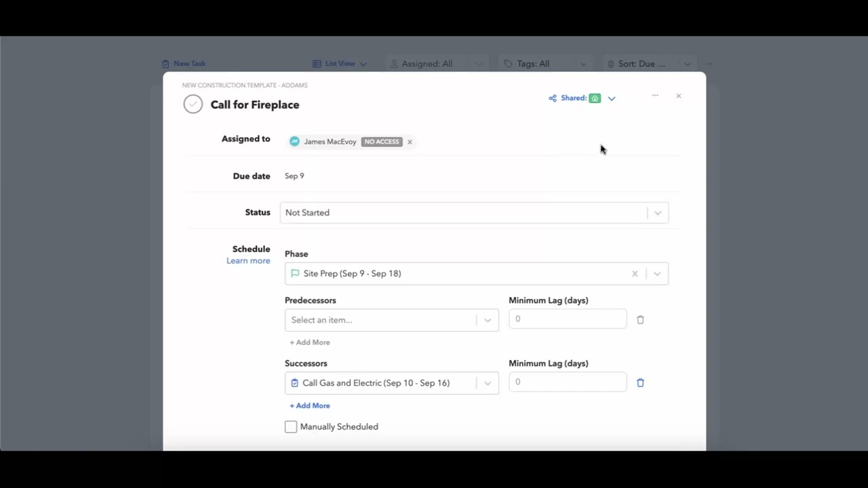Click the Predecessors dropdown chevron
This screenshot has height=488, width=868.
(x=488, y=320)
